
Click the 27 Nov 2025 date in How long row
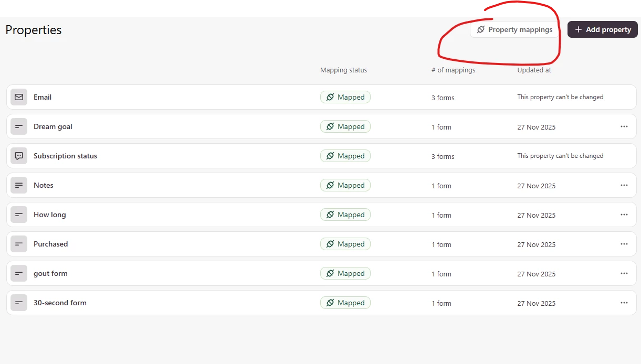[x=536, y=215]
